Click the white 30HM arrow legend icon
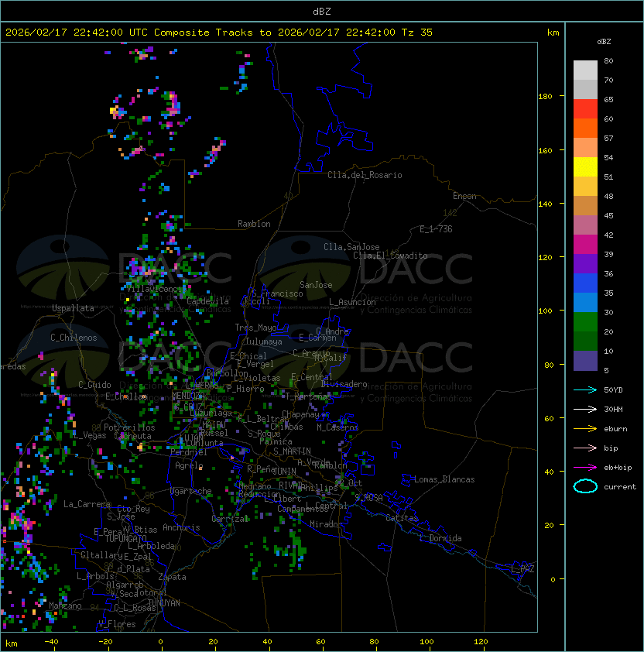This screenshot has height=652, width=644. click(x=585, y=410)
